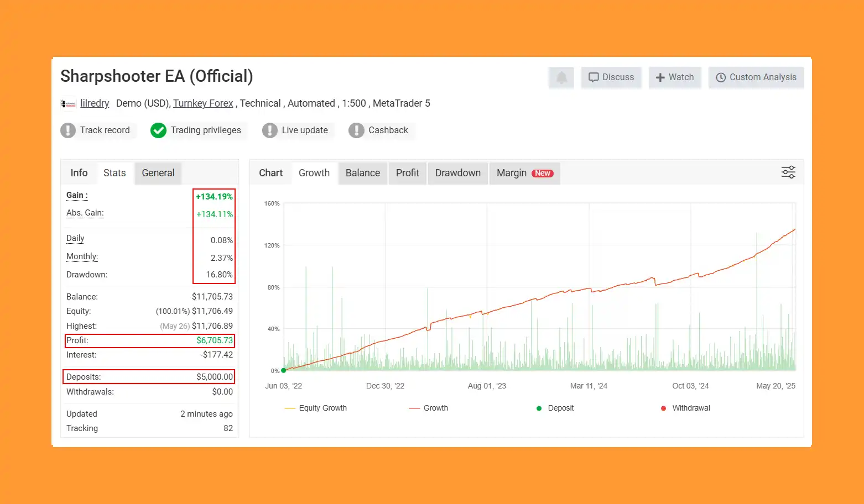Screen dimensions: 864x504
Task: Open the Margin New chart tab
Action: 525,173
